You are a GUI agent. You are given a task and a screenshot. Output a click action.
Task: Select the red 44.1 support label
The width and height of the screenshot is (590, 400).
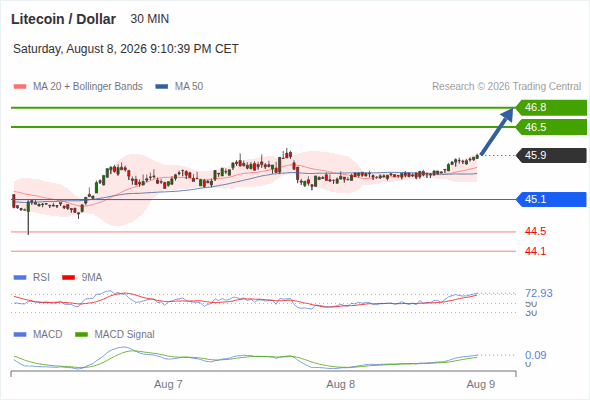point(535,251)
